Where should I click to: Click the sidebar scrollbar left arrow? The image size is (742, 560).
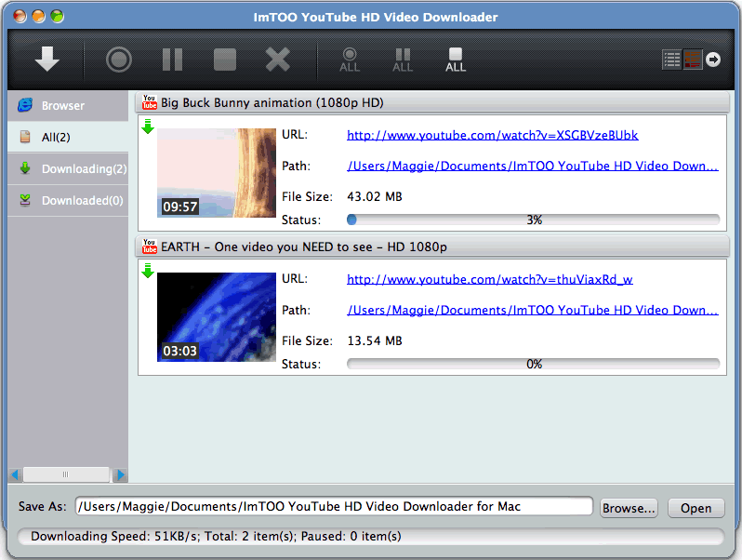pos(15,474)
